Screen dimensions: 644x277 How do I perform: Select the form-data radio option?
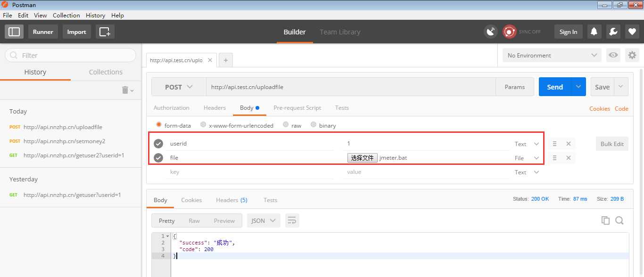click(x=159, y=125)
